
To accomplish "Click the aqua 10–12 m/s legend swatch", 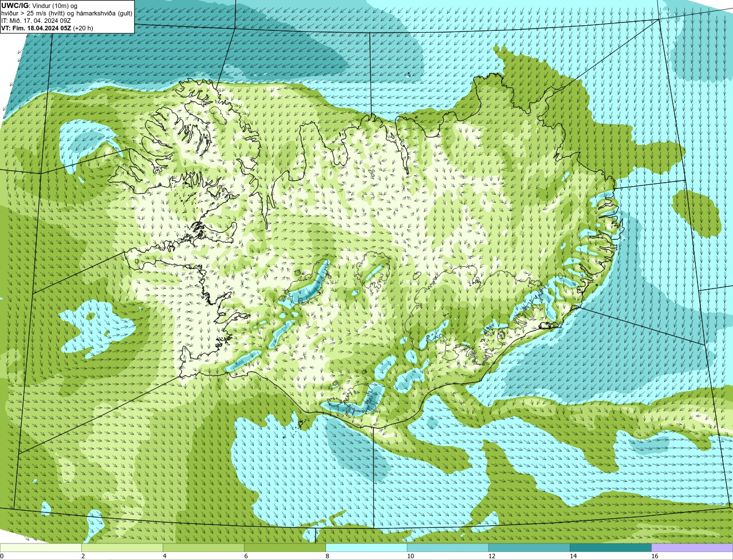I will (x=448, y=547).
